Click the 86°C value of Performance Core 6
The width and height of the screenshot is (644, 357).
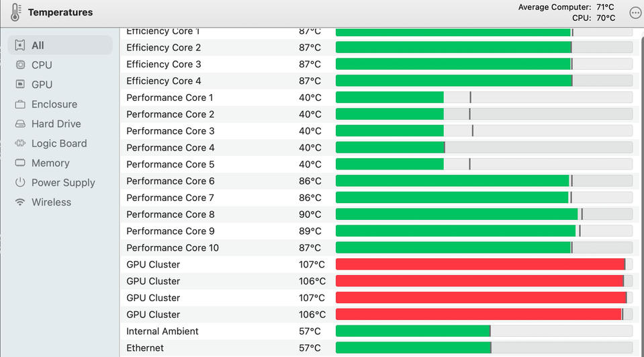[310, 181]
